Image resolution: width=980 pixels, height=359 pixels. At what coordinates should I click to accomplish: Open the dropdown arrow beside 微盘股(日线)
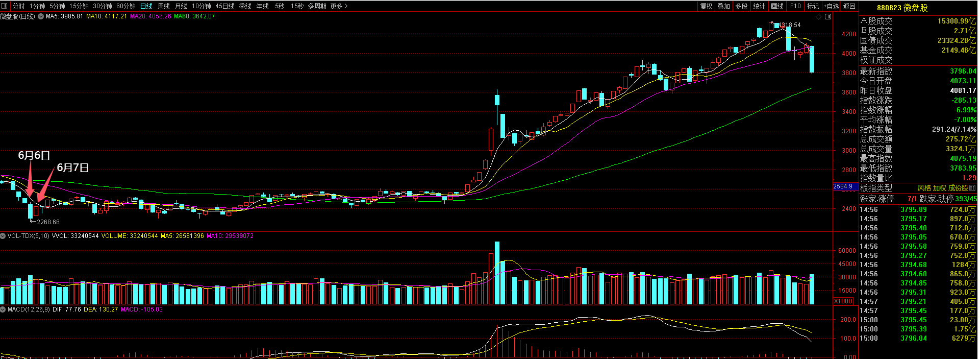40,16
